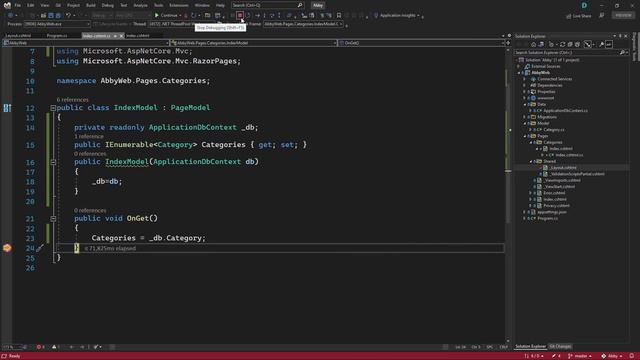Expand the Migrations folder
Image resolution: width=640 pixels, height=360 pixels.
click(x=524, y=117)
